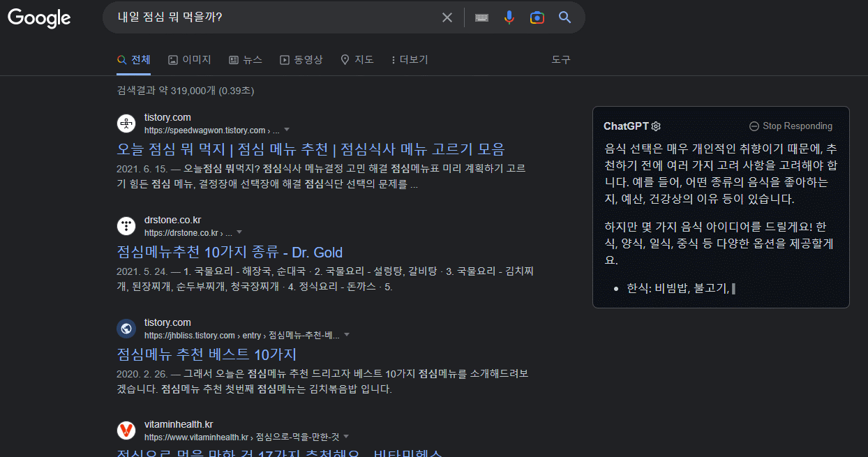Image resolution: width=868 pixels, height=457 pixels.
Task: Click the vitaminhealth.kr site name
Action: pos(179,424)
